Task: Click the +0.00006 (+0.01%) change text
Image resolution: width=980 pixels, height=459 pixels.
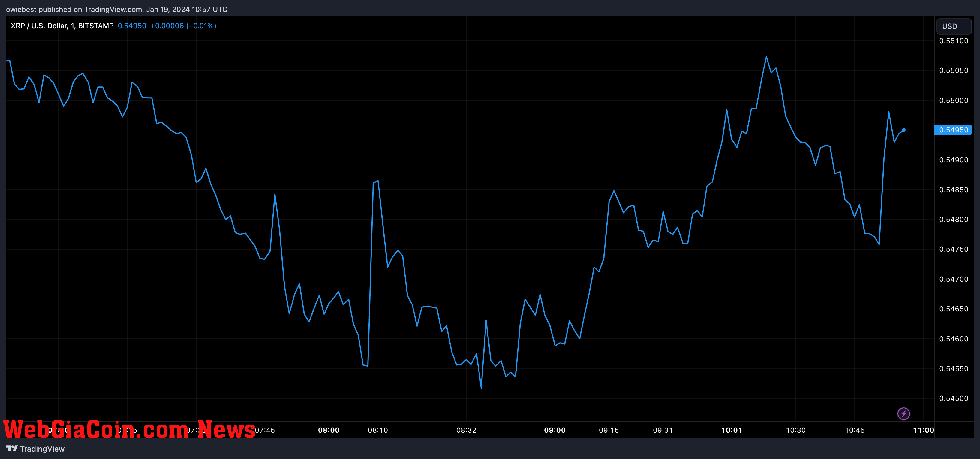Action: (183, 26)
